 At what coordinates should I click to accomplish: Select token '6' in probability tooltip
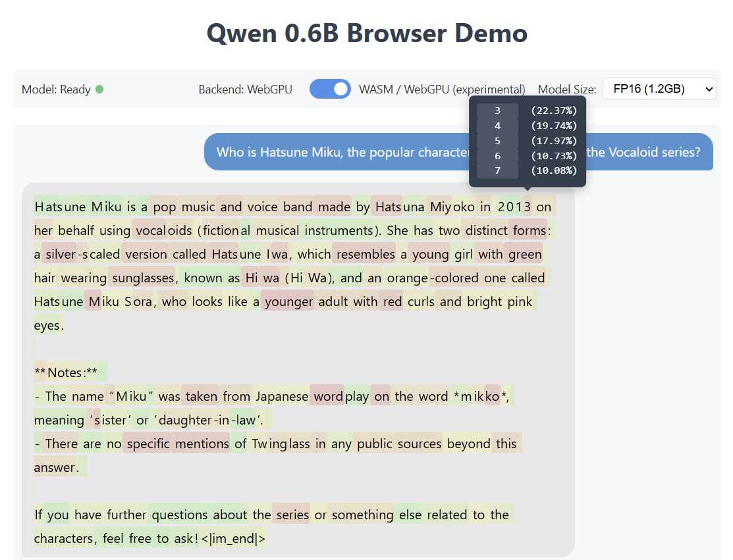(x=497, y=155)
